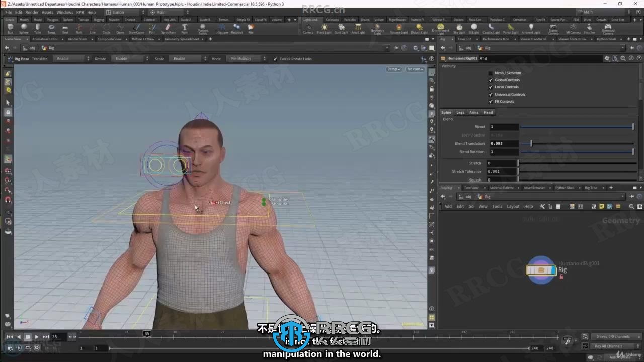Add a Portal Light
This screenshot has height=362, width=644.
(x=510, y=29)
